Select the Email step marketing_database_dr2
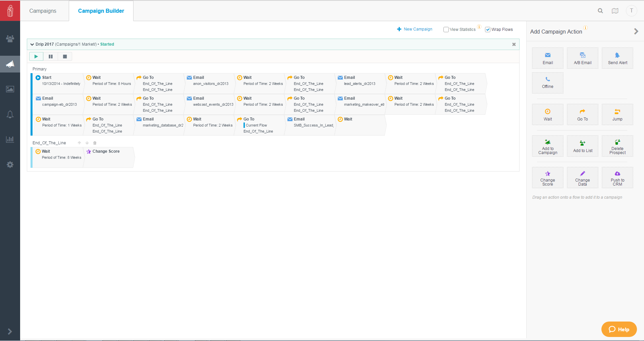The width and height of the screenshot is (644, 341). 159,125
